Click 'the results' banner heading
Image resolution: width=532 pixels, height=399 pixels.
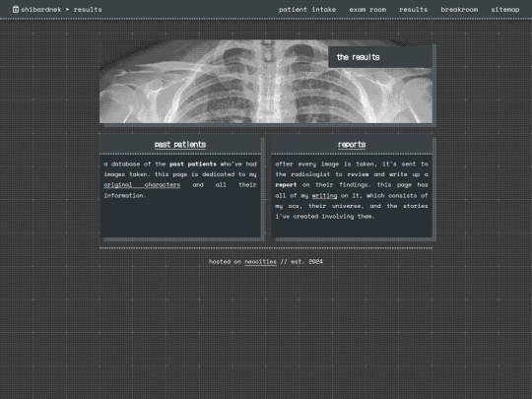click(358, 57)
